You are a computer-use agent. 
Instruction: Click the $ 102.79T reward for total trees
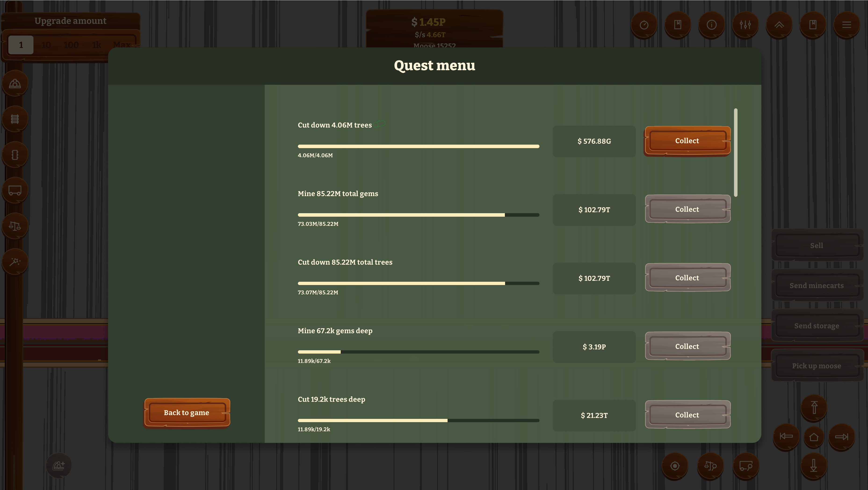(x=594, y=278)
